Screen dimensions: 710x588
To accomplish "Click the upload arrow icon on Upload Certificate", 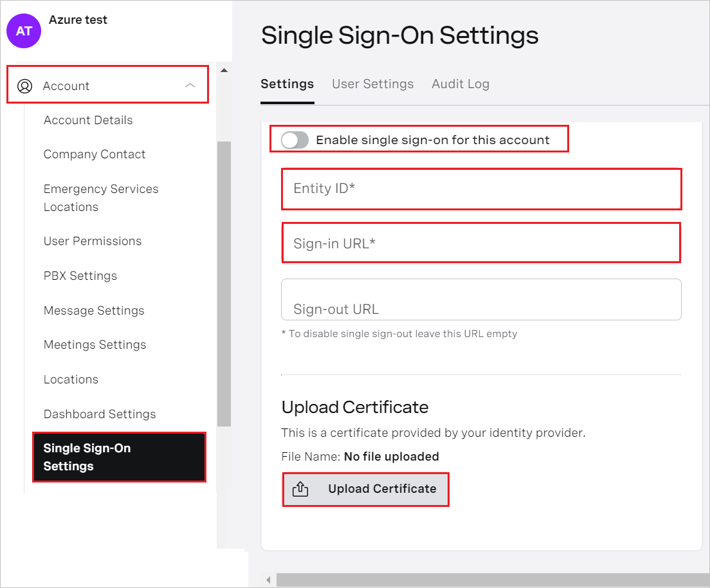I will 301,489.
